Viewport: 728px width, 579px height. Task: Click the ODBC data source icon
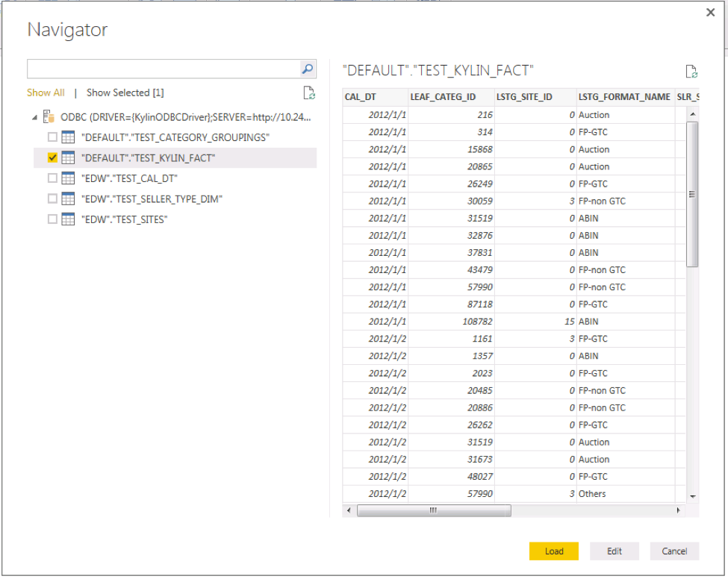tap(49, 117)
